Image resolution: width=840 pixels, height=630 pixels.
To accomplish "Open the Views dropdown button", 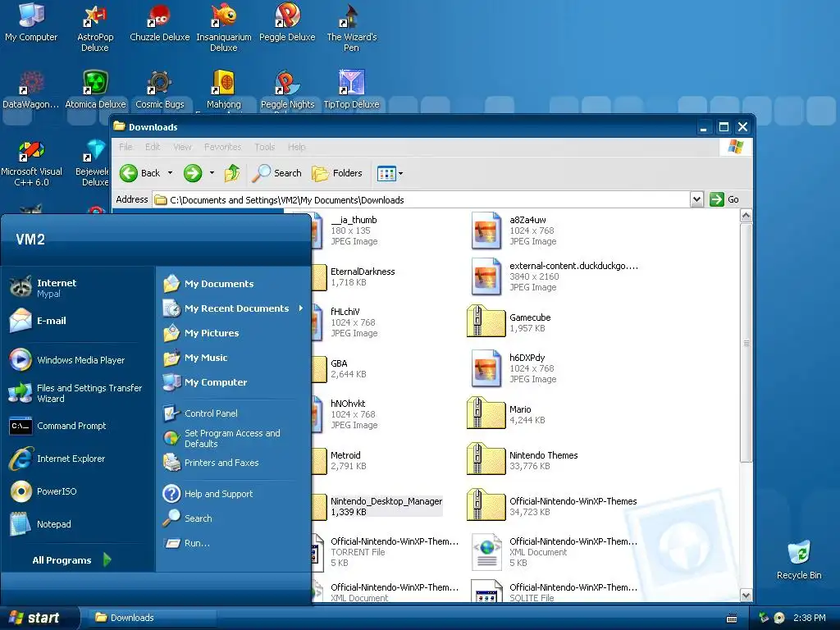I will click(x=390, y=174).
